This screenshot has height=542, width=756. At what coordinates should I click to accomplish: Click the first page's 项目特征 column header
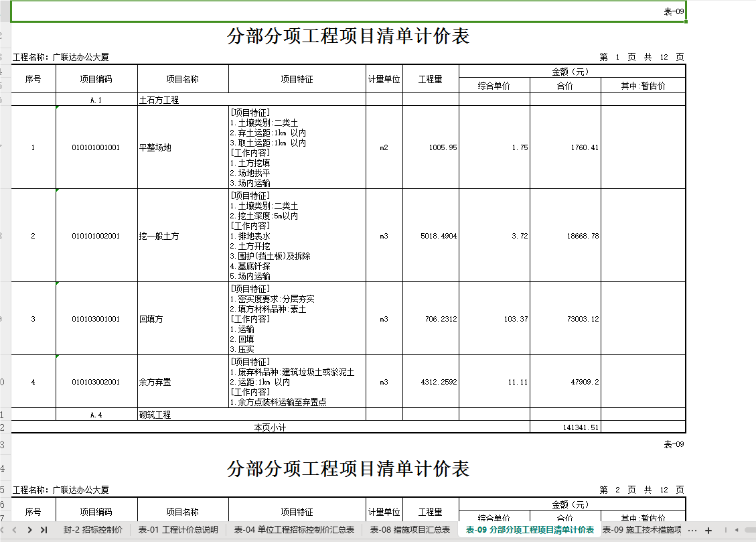point(297,79)
